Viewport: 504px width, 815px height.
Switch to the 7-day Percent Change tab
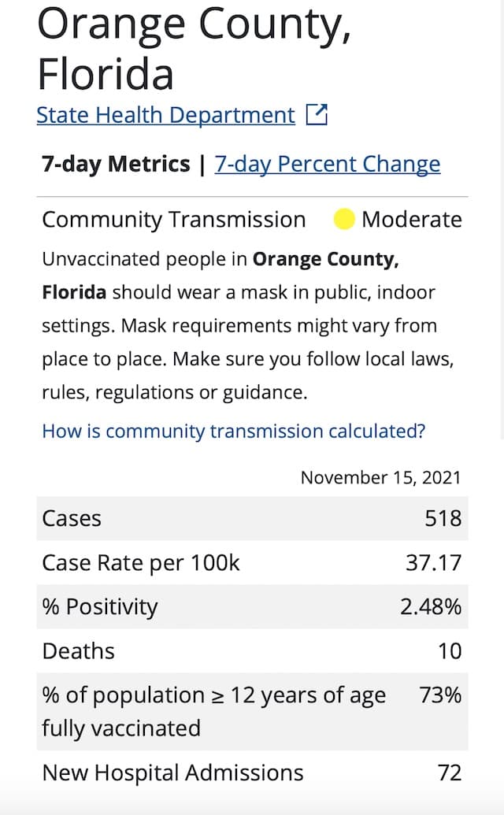point(328,164)
